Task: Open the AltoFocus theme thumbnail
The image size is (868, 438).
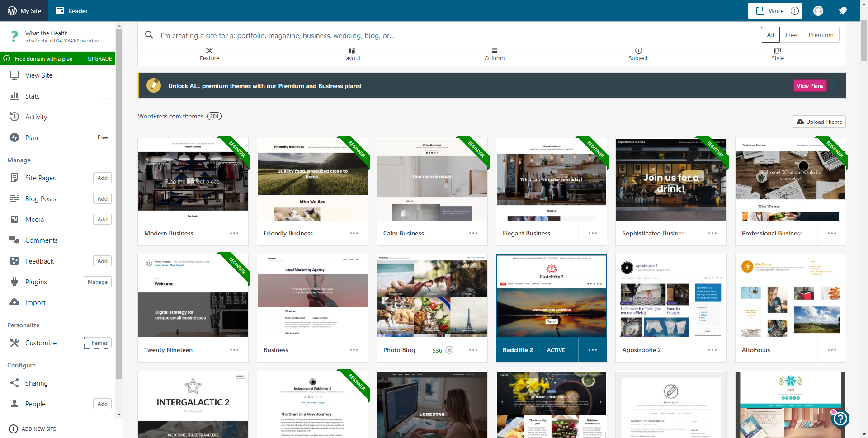Action: click(791, 296)
